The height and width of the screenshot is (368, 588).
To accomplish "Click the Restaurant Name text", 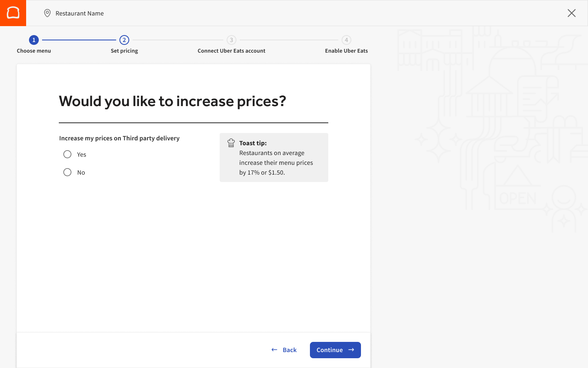I will (80, 13).
